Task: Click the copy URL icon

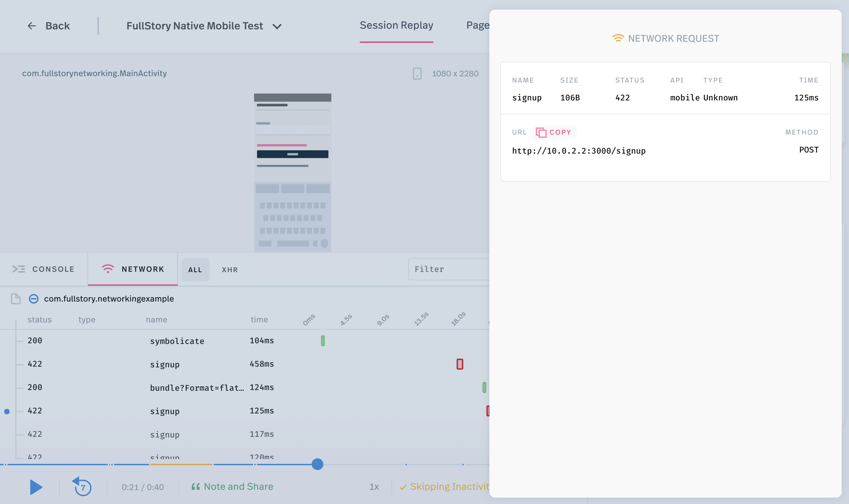Action: point(541,132)
